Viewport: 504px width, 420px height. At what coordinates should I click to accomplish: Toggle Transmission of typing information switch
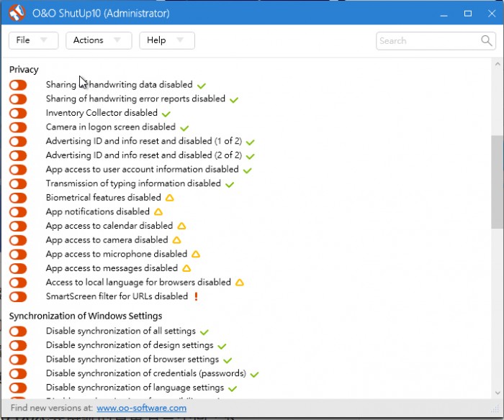18,184
